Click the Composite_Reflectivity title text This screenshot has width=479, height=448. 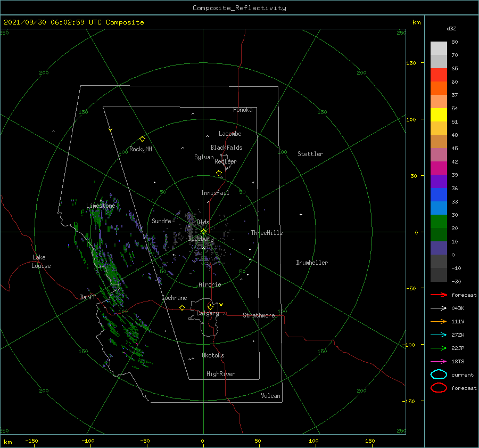[x=240, y=8]
